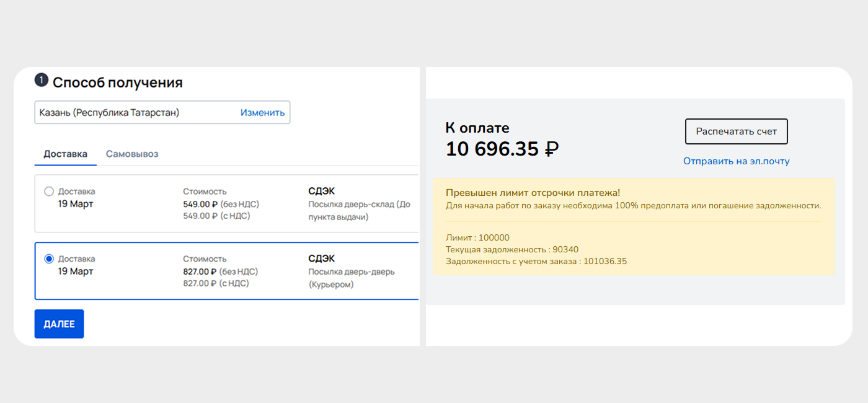The image size is (868, 403).
Task: Click СДЭК label of the дверь-дверь option
Action: pyautogui.click(x=321, y=259)
